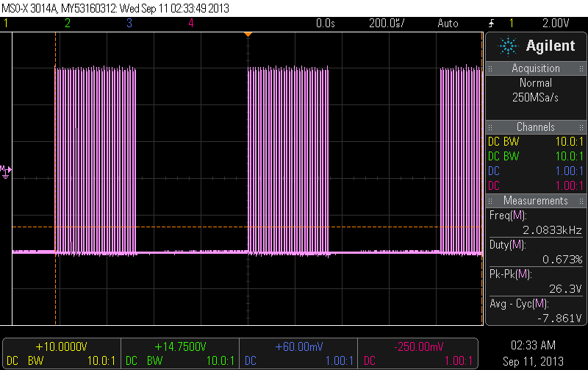Image resolution: width=588 pixels, height=370 pixels.
Task: Click the Auto trigger mode label
Action: (448, 24)
